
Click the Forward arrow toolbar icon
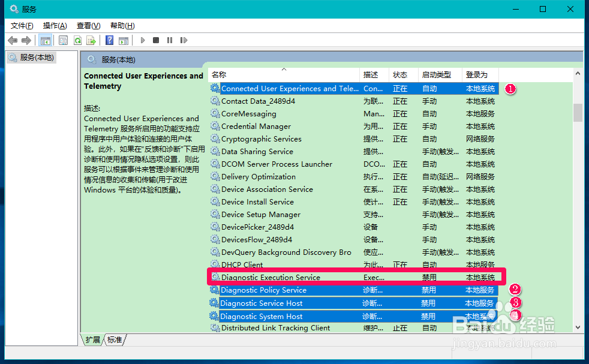[x=26, y=40]
